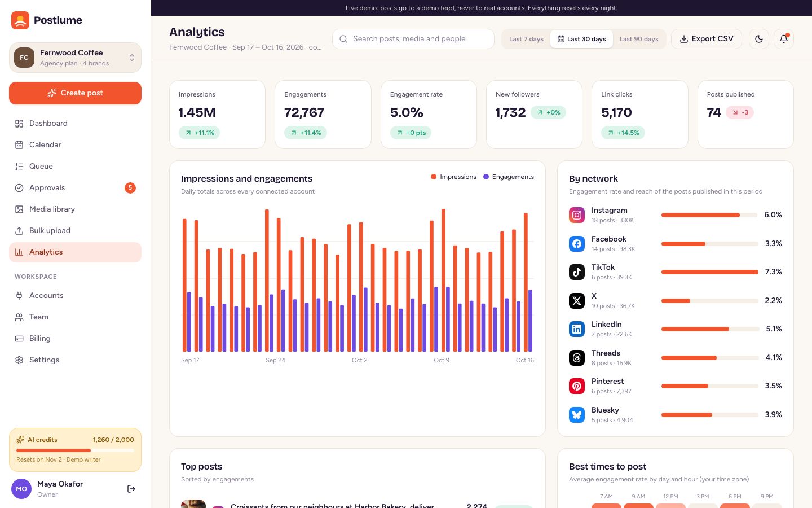Click the AI credits usage bar

(x=75, y=450)
